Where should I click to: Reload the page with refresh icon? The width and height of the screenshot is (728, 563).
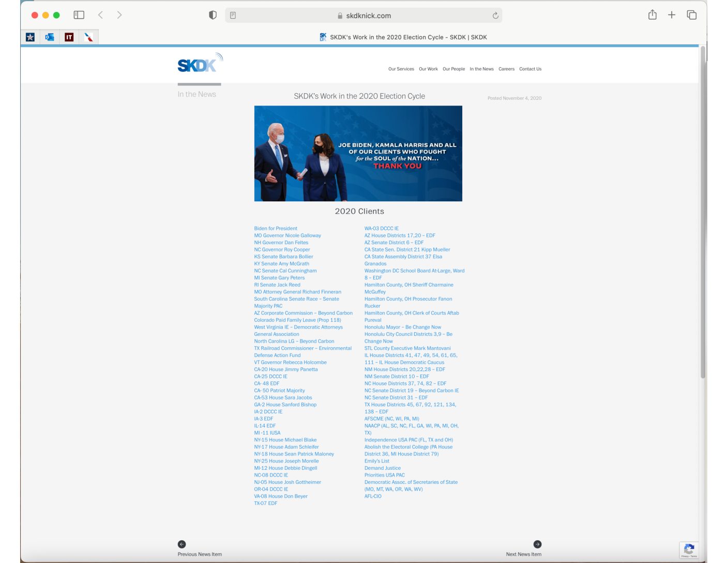point(495,16)
